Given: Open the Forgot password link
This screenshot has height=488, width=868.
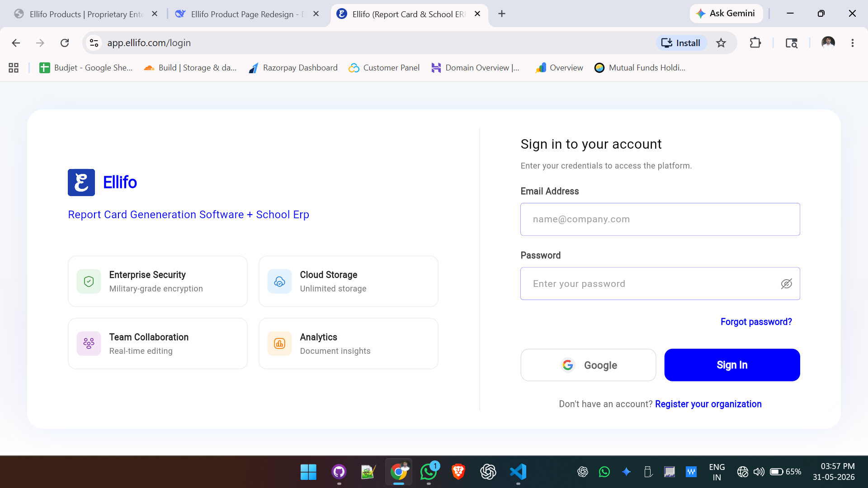Looking at the screenshot, I should [756, 322].
